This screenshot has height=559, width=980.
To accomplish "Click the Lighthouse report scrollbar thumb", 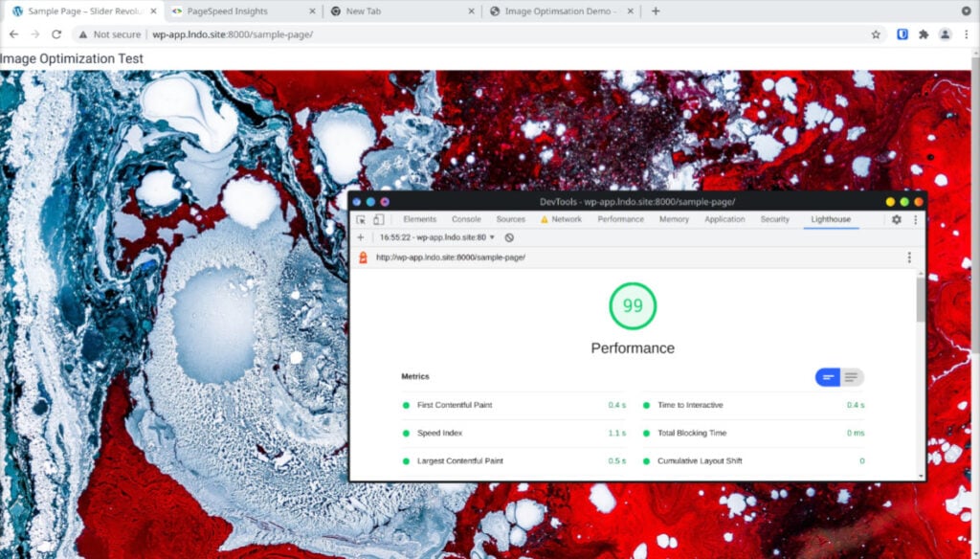I will (921, 301).
